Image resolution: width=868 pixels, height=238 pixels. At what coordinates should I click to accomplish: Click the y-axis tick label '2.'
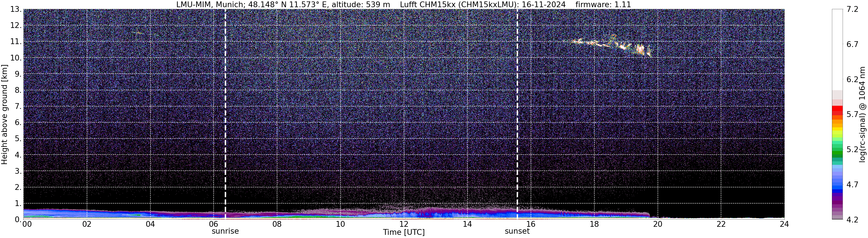[18, 187]
